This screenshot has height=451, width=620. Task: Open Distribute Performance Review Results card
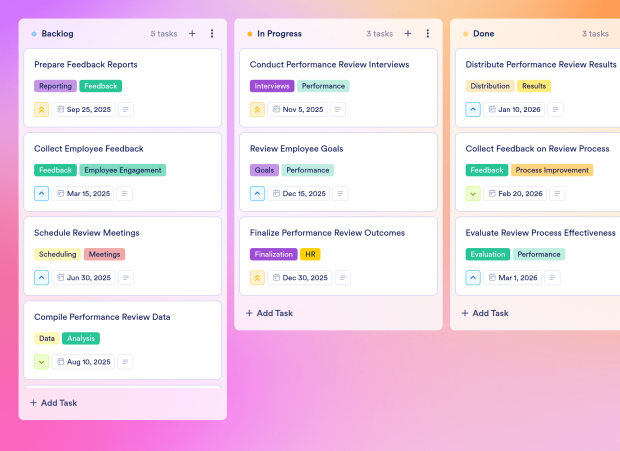click(541, 65)
